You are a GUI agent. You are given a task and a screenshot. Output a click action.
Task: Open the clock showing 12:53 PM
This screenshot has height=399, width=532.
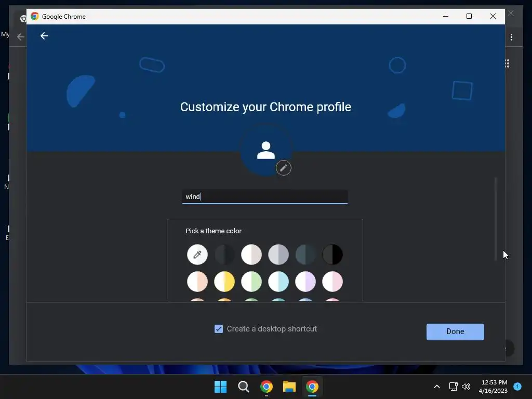(494, 387)
